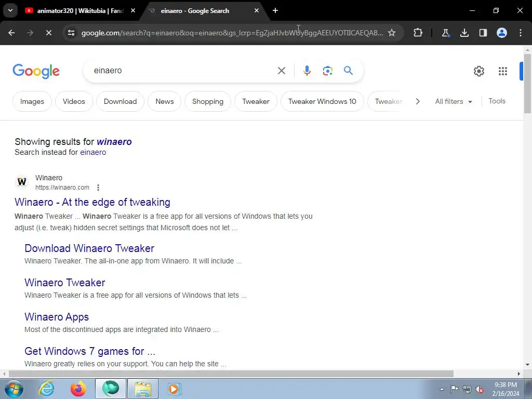The image size is (532, 399).
Task: Launch Firefox from taskbar
Action: pyautogui.click(x=78, y=389)
